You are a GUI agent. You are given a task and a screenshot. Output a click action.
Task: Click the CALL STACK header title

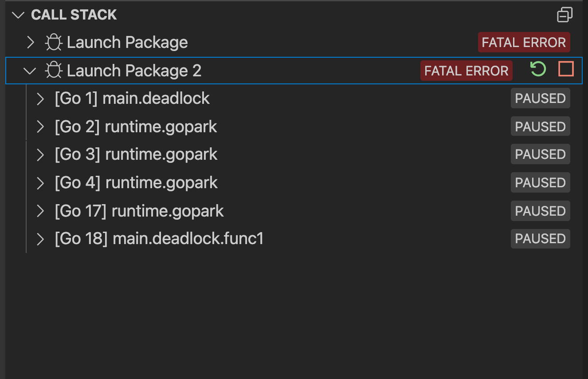[x=74, y=15]
